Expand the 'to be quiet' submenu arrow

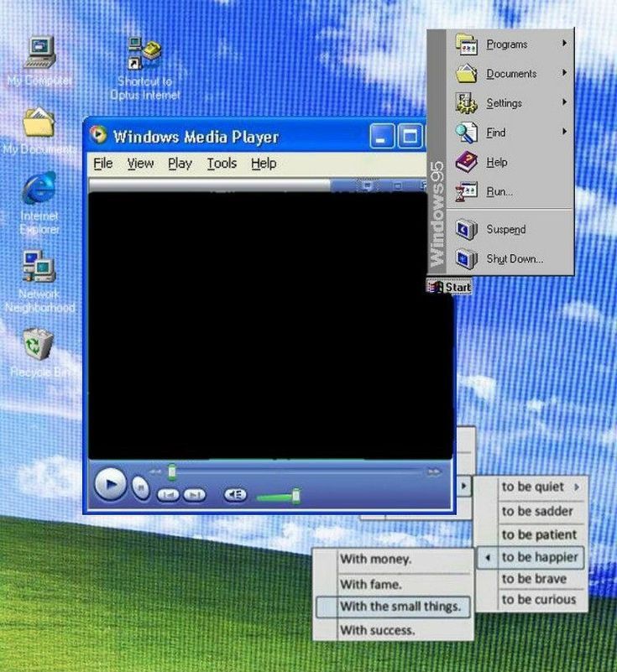click(577, 487)
